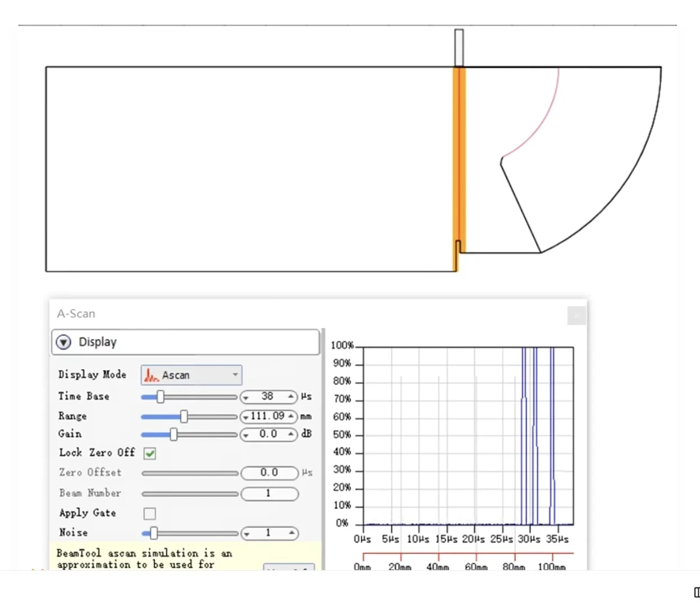Click the Range slider handle

pos(184,416)
